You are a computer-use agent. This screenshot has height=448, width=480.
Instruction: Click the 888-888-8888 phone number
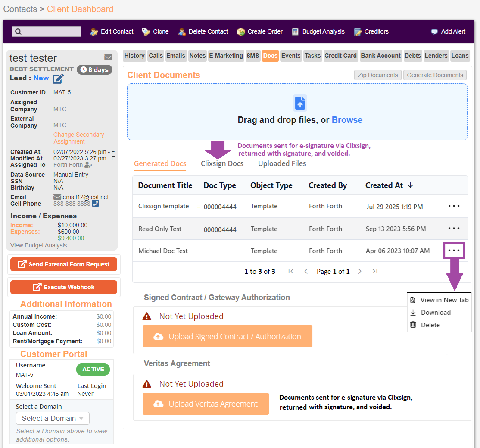pos(72,204)
